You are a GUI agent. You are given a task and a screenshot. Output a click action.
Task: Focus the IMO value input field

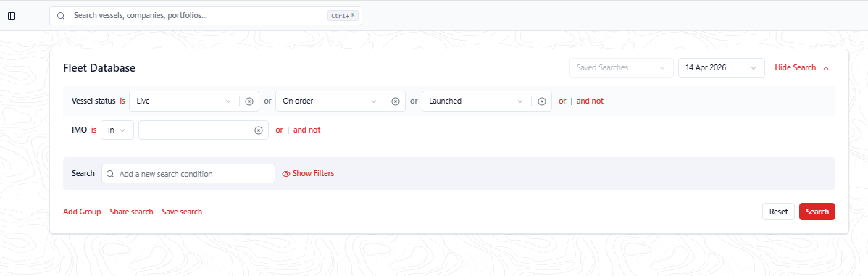point(193,130)
